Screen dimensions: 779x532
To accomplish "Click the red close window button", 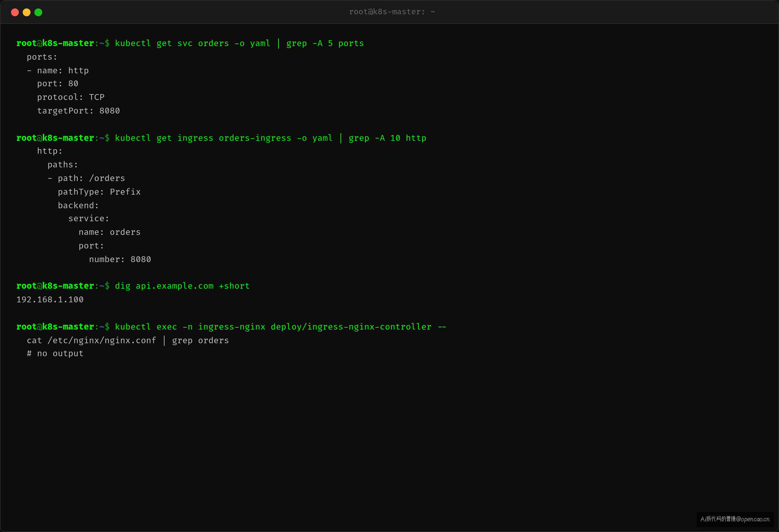I will click(15, 12).
